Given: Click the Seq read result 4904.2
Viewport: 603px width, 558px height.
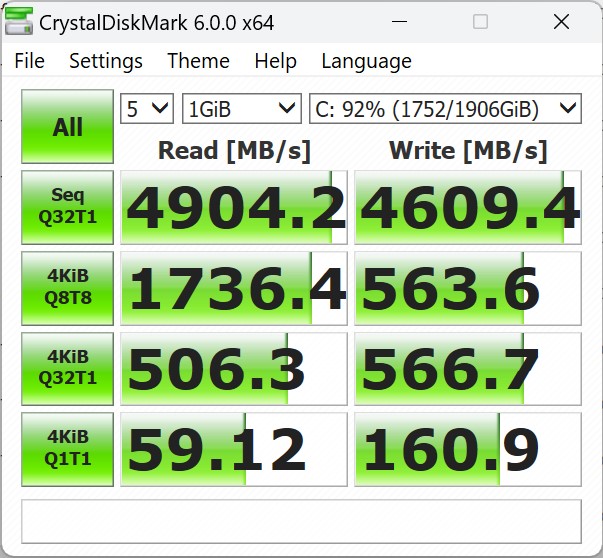Looking at the screenshot, I should (x=234, y=208).
